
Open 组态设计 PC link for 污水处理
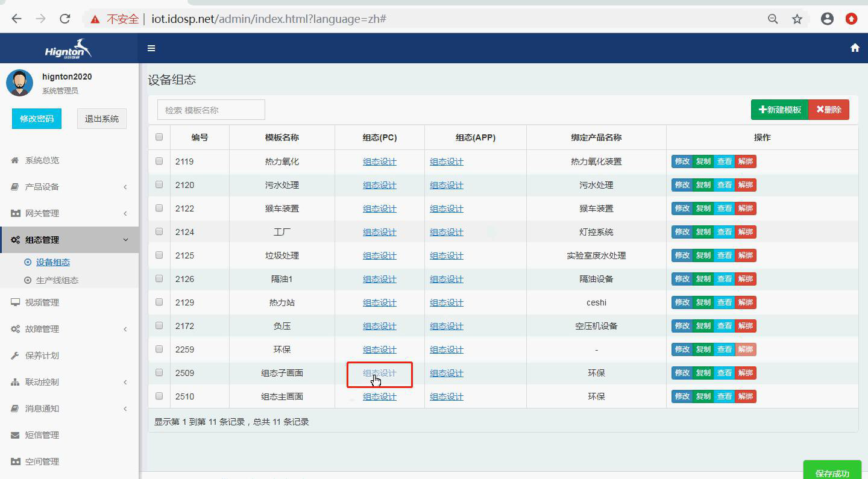[x=379, y=185]
